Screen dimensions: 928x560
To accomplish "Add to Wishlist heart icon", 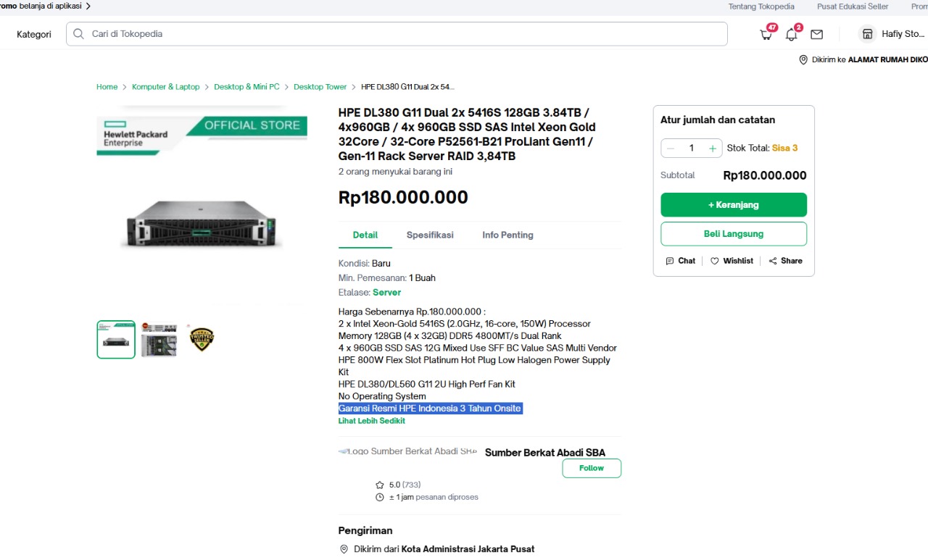I will pyautogui.click(x=715, y=261).
